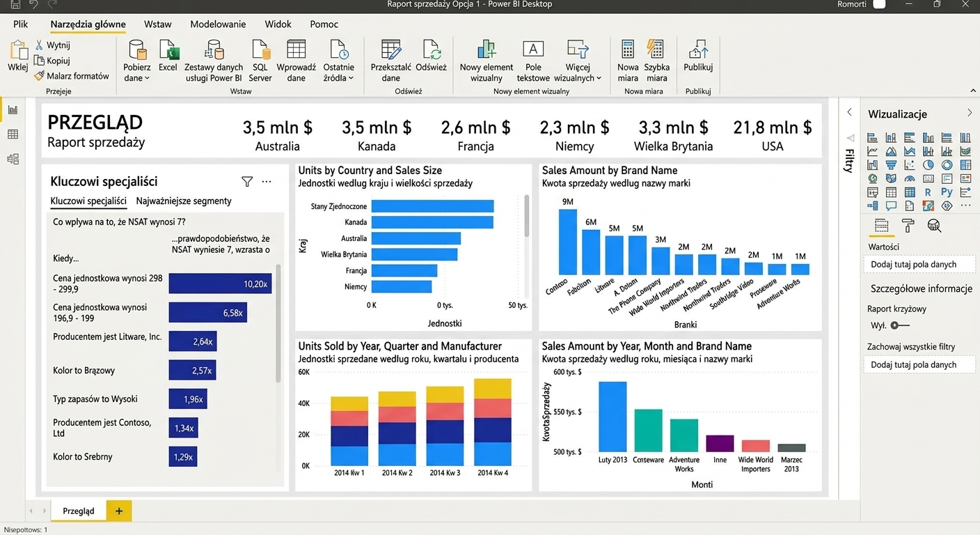
Task: Click the vertical scrollbar of key influencers list
Action: pyautogui.click(x=278, y=323)
